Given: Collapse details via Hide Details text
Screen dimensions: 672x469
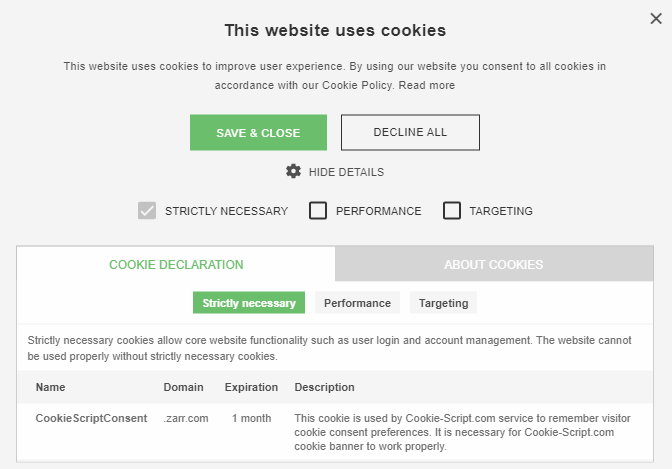Looking at the screenshot, I should [x=346, y=172].
